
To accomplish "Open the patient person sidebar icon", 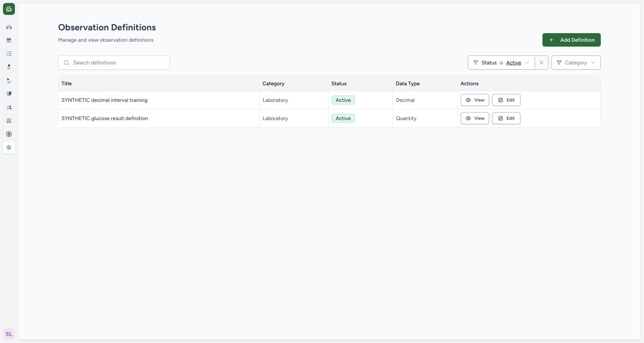I will (9, 67).
